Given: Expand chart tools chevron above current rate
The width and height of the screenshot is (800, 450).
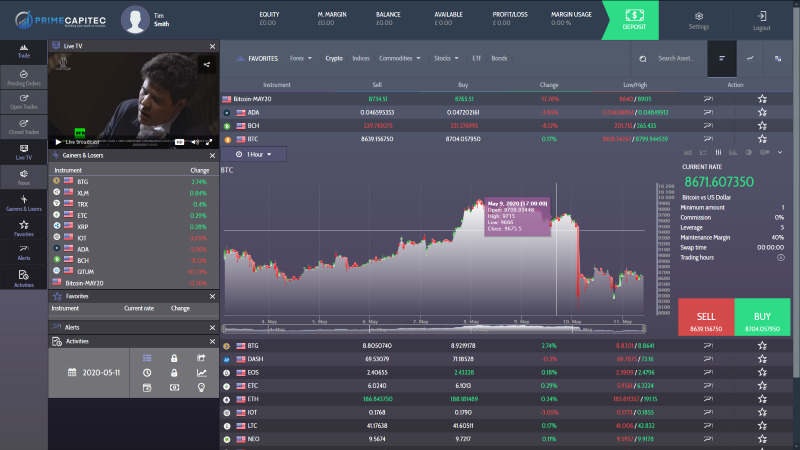Looking at the screenshot, I should click(x=780, y=152).
